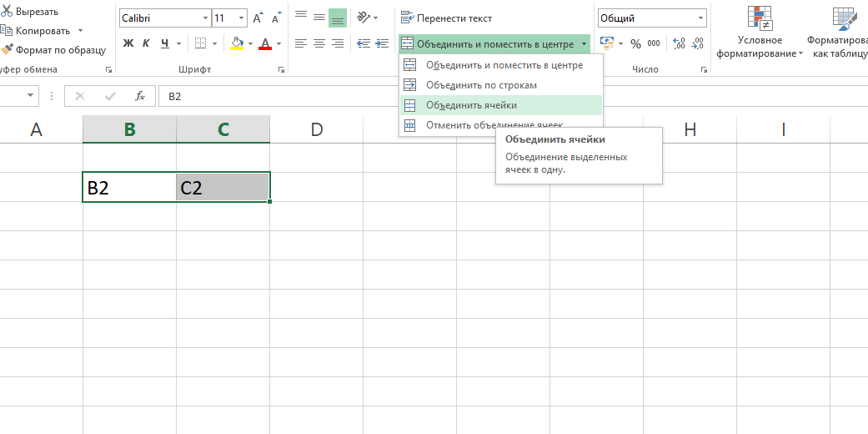Open Шрифт group dialog launcher
Screen dimensions: 868x434
coord(281,70)
